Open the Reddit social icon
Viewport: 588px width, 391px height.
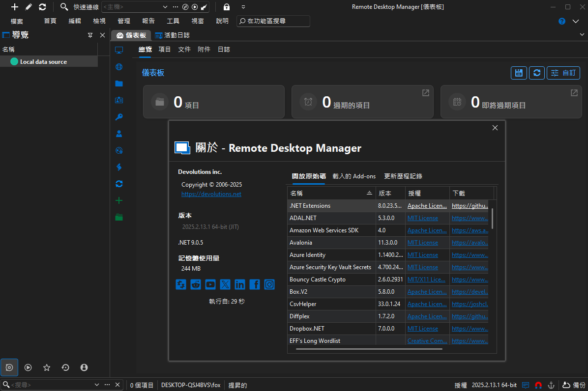(x=195, y=284)
